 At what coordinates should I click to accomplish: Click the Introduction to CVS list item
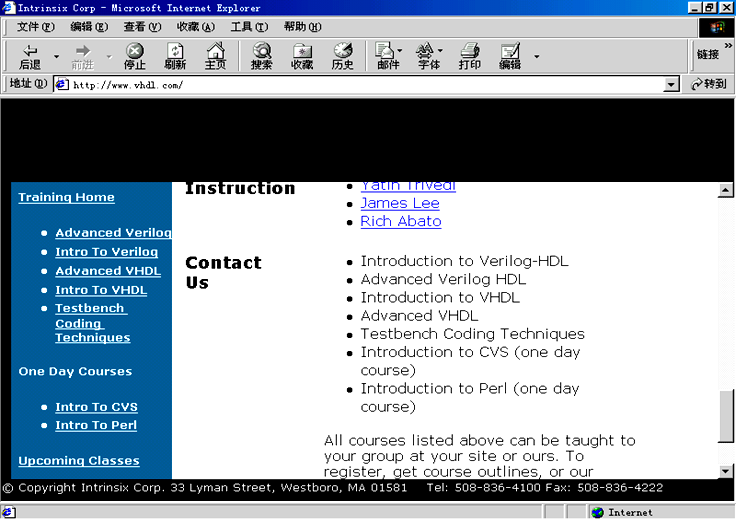coord(470,361)
